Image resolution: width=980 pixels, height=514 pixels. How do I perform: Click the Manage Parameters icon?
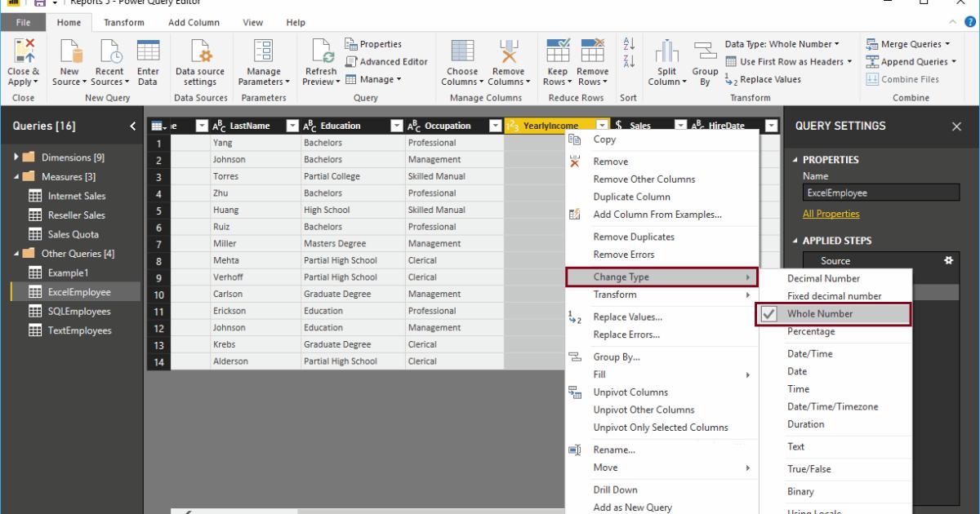click(x=263, y=57)
